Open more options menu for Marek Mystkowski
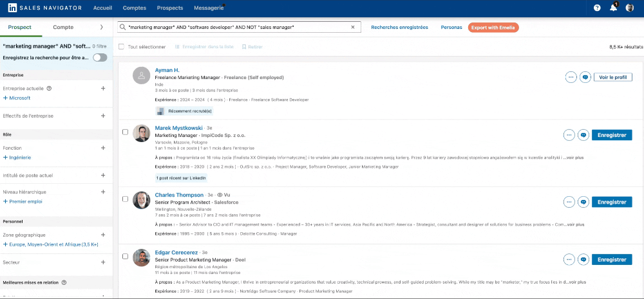The image size is (644, 299). (x=569, y=135)
